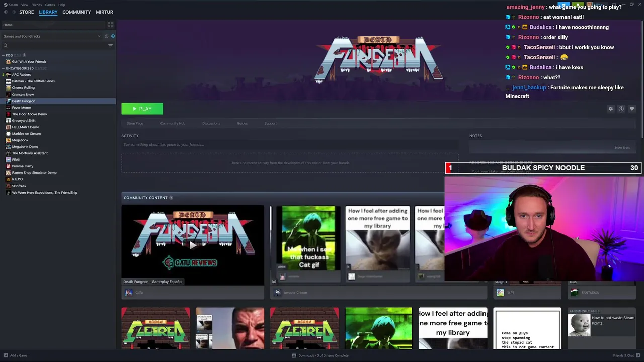Select Fever Meme in the game list
The image size is (644, 362).
(21, 108)
